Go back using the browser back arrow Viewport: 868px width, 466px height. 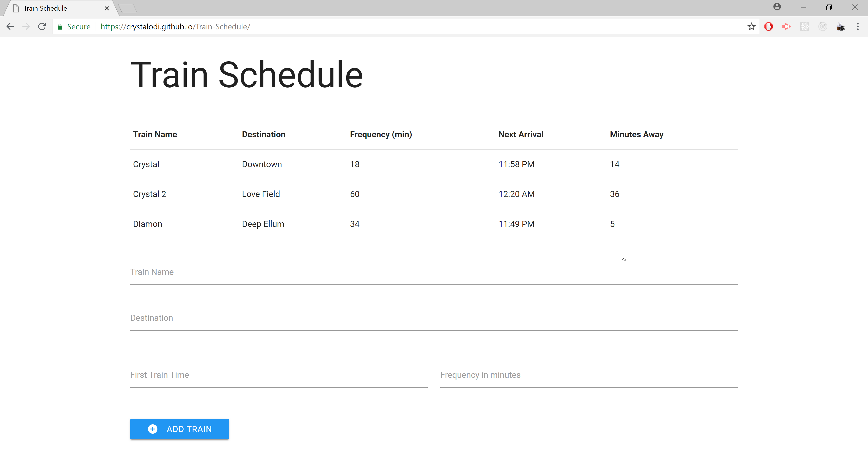click(x=10, y=27)
